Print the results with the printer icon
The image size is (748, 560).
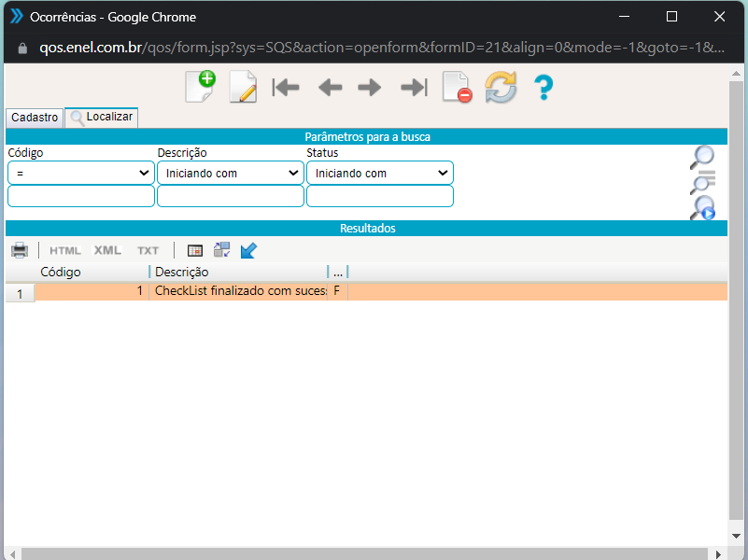pyautogui.click(x=20, y=250)
